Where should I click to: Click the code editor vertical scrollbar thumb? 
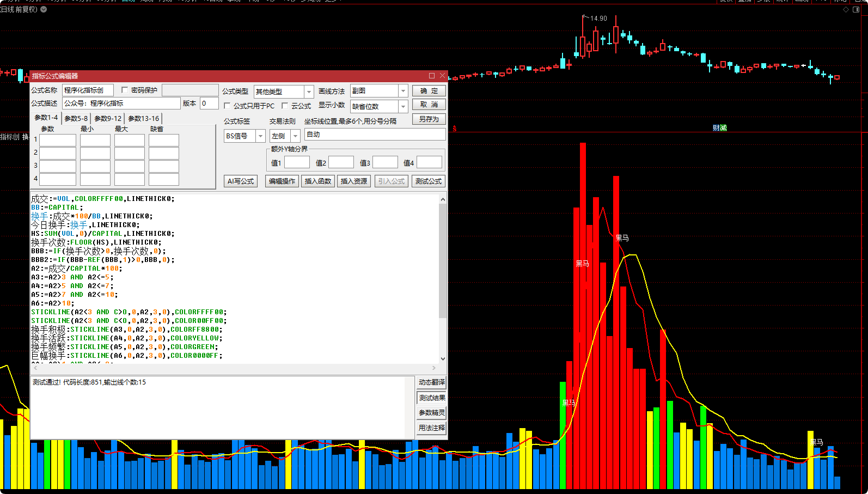[443, 261]
